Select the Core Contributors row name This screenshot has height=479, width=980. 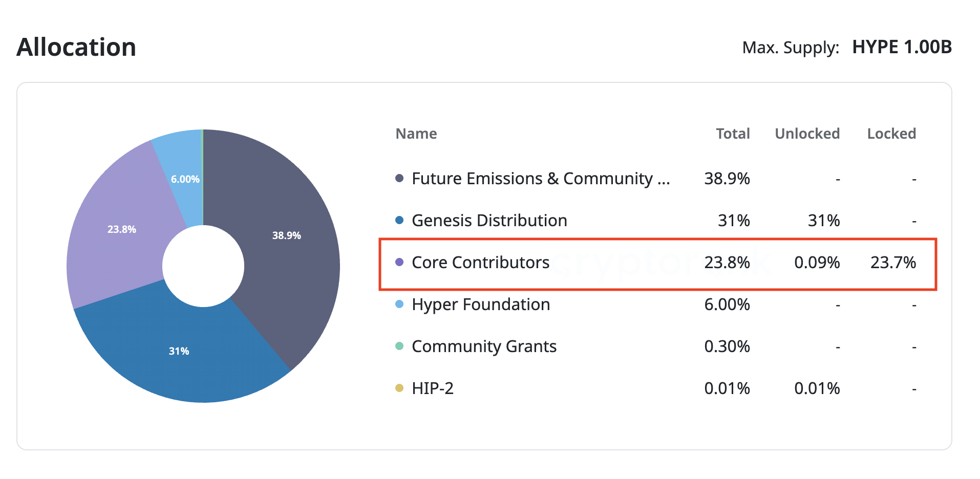tap(480, 263)
